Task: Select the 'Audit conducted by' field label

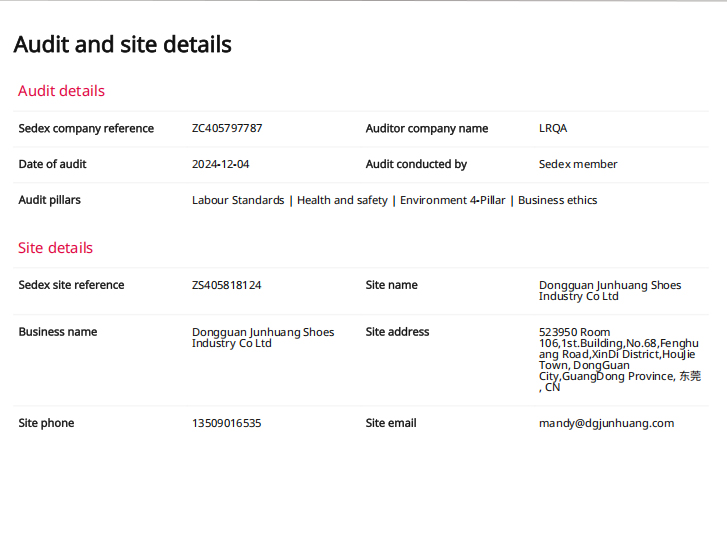Action: [416, 164]
